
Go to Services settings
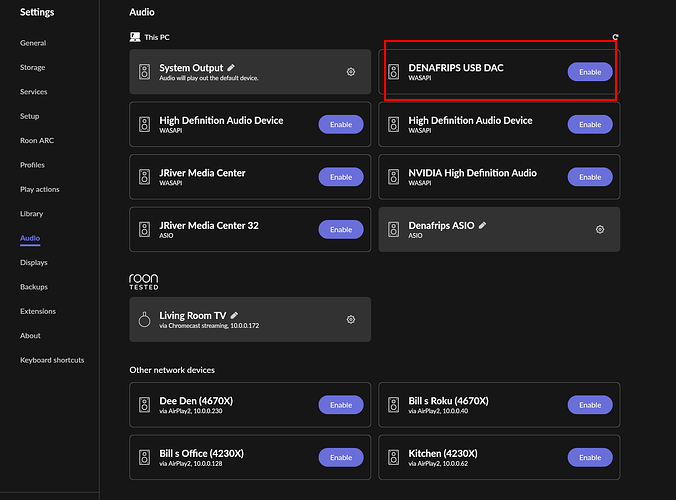pos(34,92)
